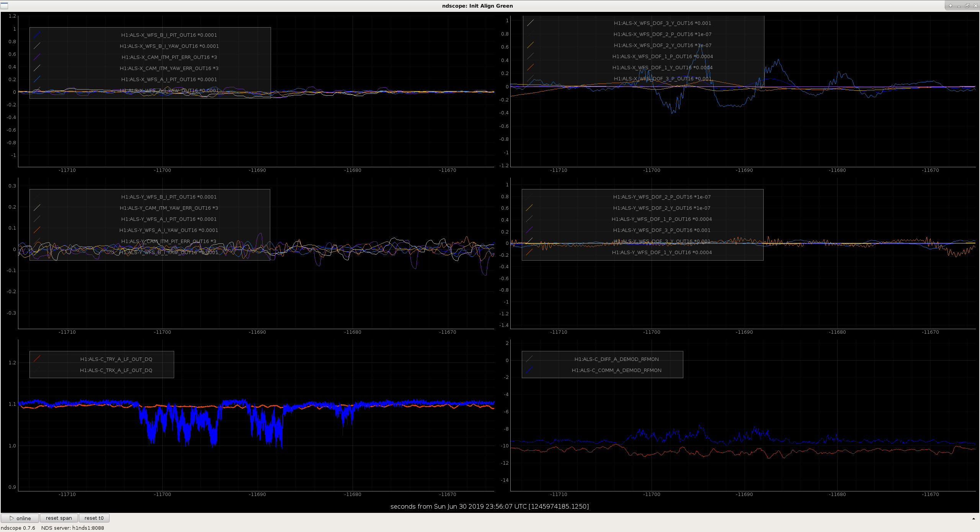Select legend entry H1:ALS-X_CAM_ITM_YAW_ERR_OUT16
This screenshot has height=532, width=980.
pos(169,69)
